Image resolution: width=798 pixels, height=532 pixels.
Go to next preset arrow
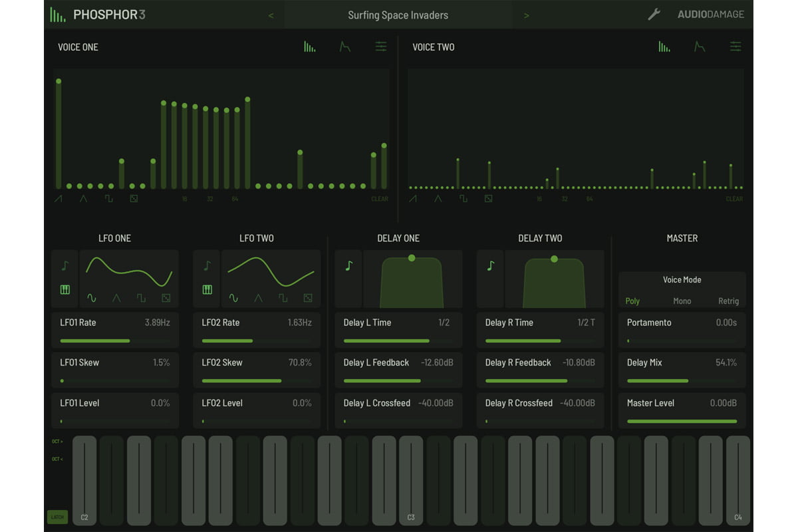coord(526,15)
